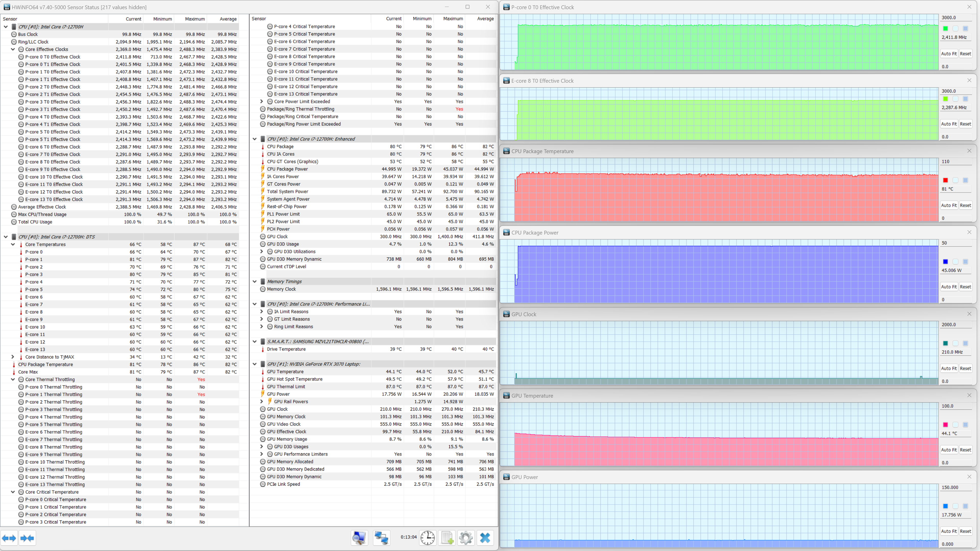980x551 pixels.
Task: Click the collapse columns arrows button
Action: tap(27, 538)
